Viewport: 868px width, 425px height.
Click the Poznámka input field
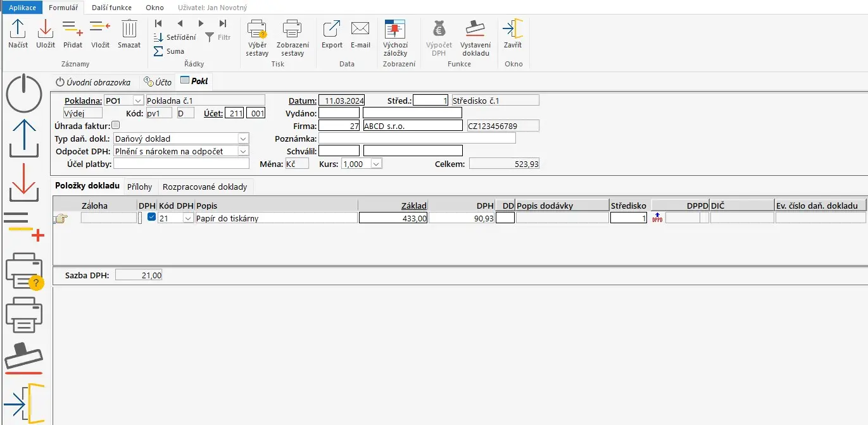click(417, 138)
